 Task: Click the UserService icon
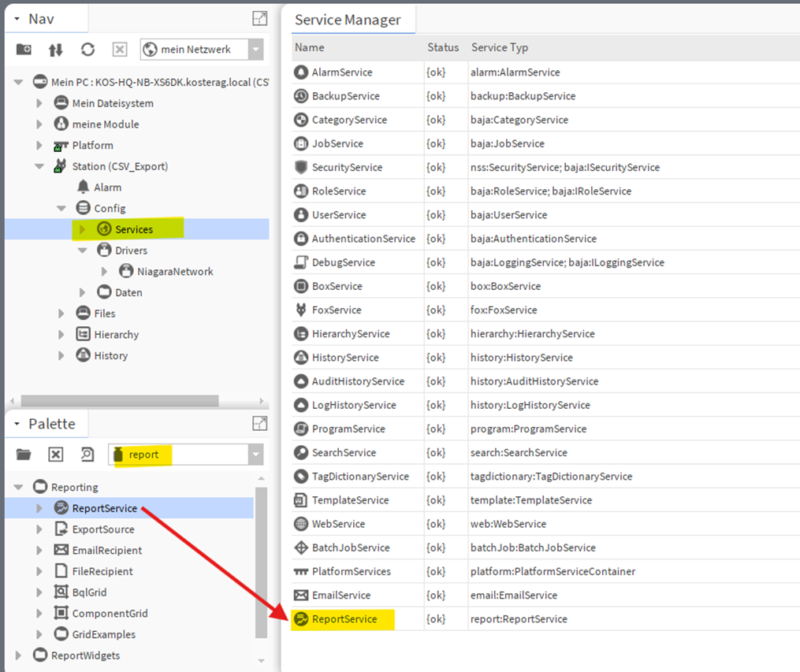click(x=301, y=214)
